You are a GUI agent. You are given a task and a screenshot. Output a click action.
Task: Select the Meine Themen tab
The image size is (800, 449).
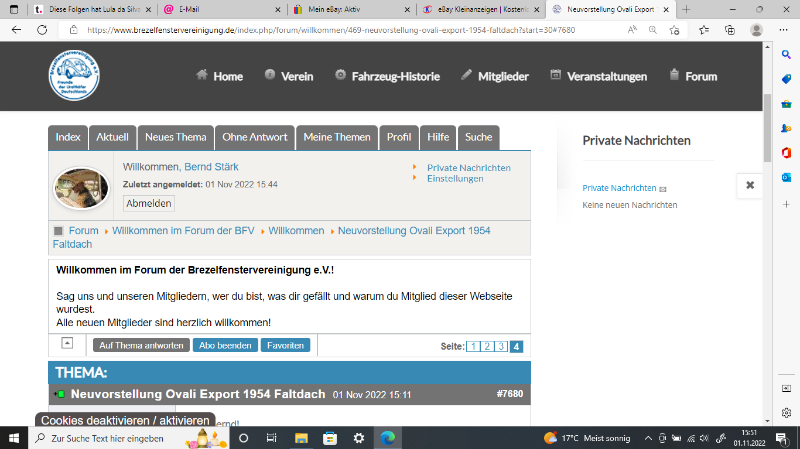click(x=337, y=137)
